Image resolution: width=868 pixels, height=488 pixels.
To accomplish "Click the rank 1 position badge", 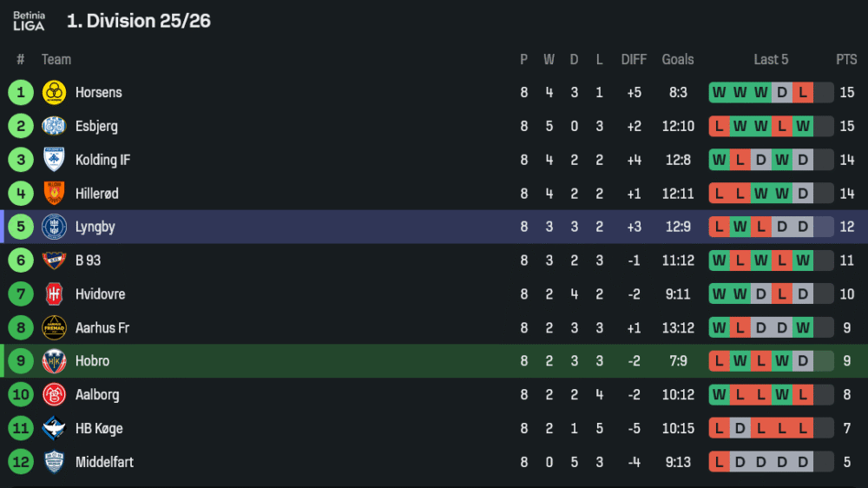I will pos(21,93).
